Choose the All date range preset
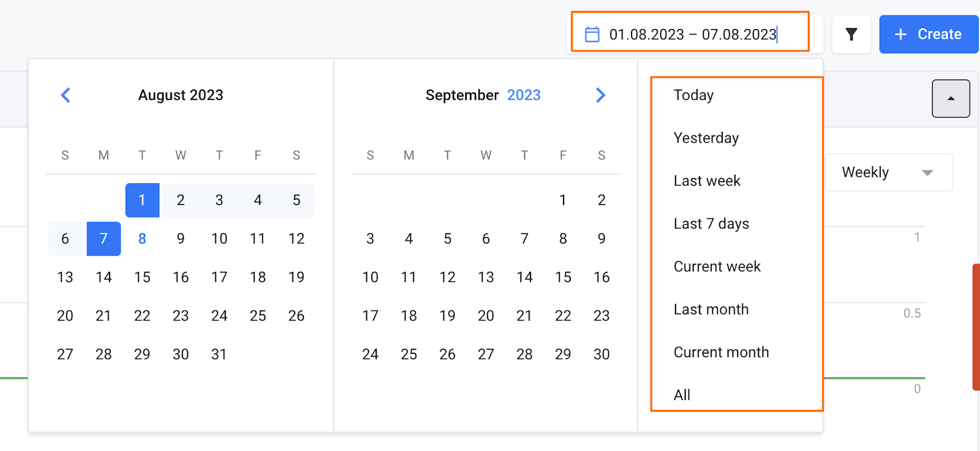 point(682,395)
